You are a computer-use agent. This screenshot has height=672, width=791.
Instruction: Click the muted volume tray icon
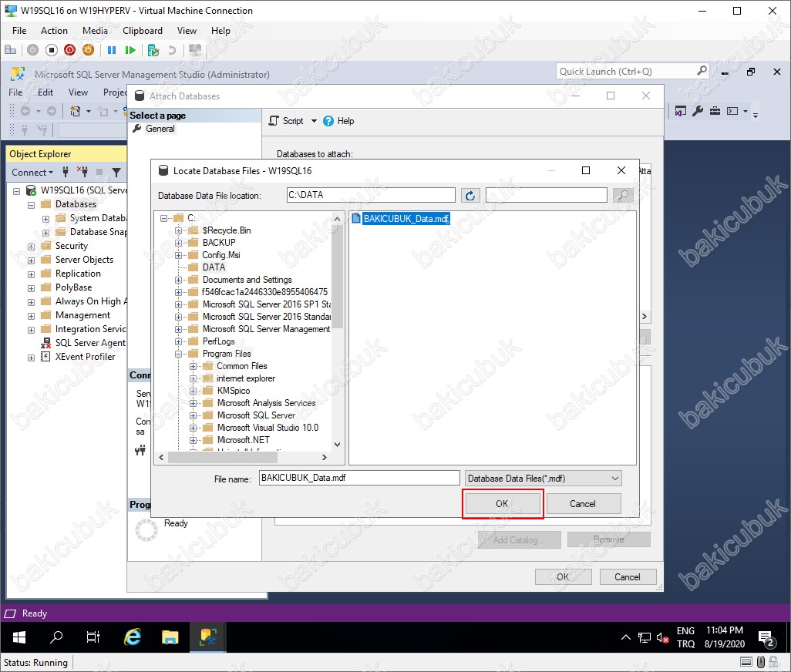[x=662, y=638]
